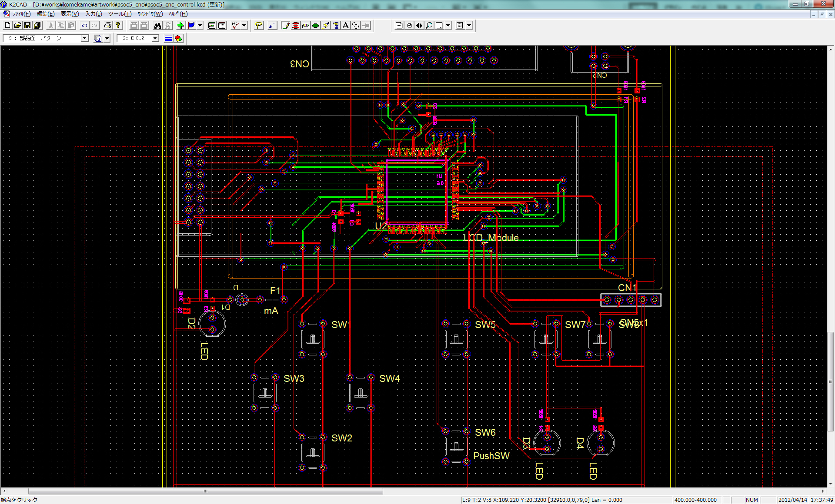Select the yellow lasso selection tool
The width and height of the screenshot is (835, 504).
click(x=259, y=26)
